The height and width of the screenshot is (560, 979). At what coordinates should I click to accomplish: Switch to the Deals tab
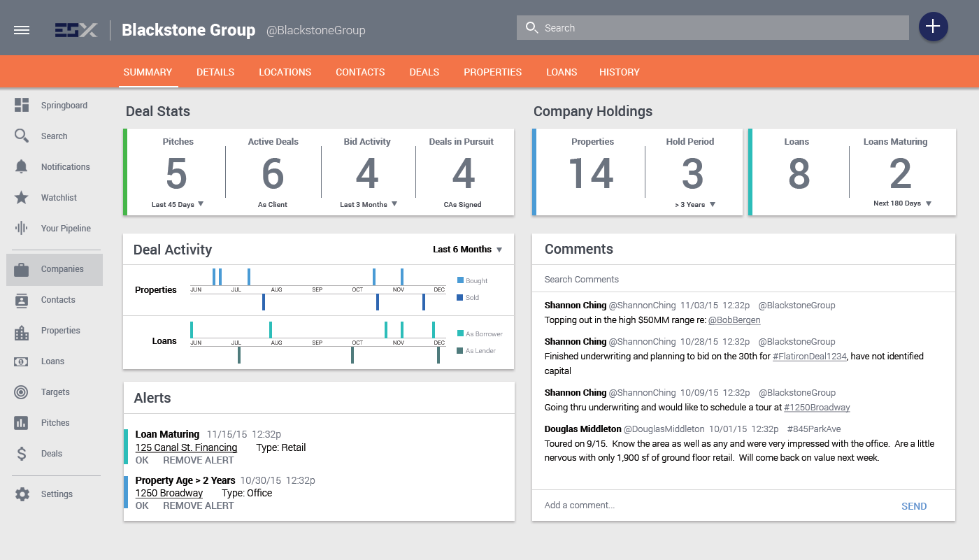(x=424, y=72)
